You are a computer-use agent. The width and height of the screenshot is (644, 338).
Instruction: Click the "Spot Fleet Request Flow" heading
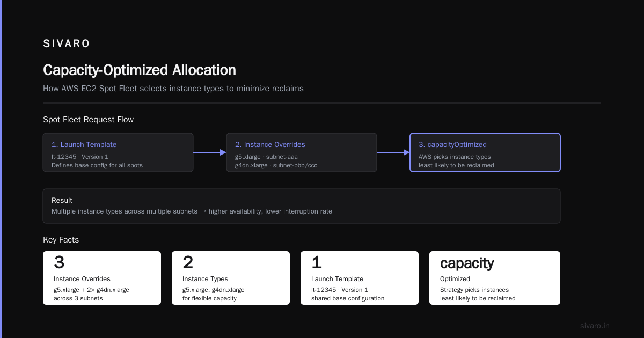coord(89,120)
